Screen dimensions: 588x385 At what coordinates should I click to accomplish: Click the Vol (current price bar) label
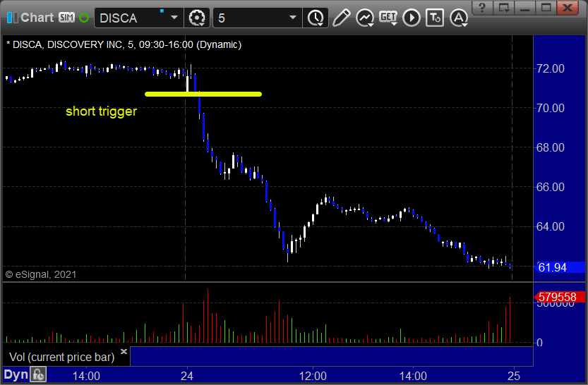coord(62,357)
